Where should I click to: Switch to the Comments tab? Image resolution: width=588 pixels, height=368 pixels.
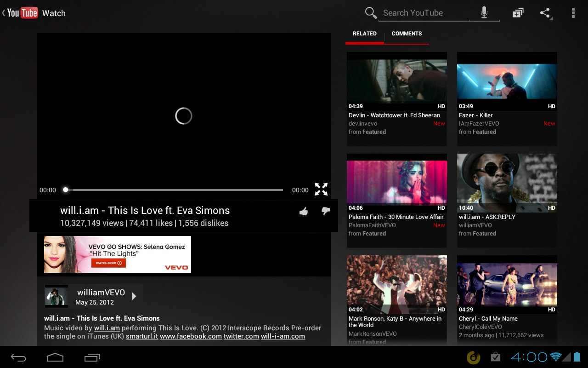[x=407, y=34]
